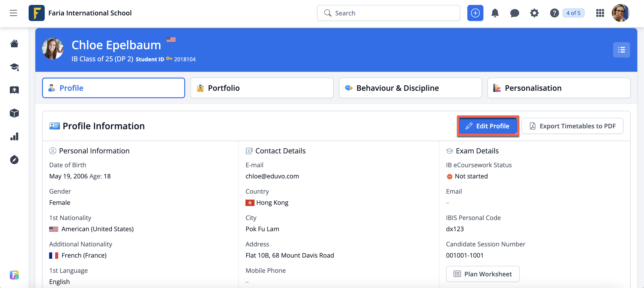Viewport: 644px width, 288px height.
Task: Open the apps grid launcher
Action: click(x=600, y=13)
